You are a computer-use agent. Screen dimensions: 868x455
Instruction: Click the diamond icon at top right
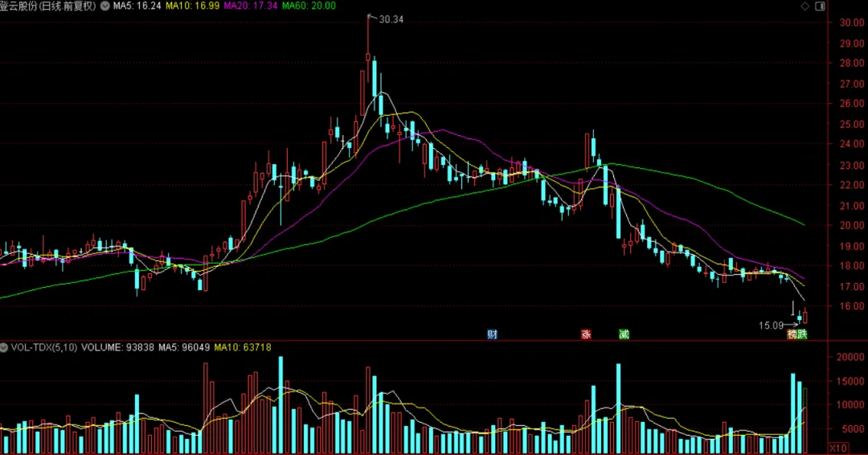(805, 6)
